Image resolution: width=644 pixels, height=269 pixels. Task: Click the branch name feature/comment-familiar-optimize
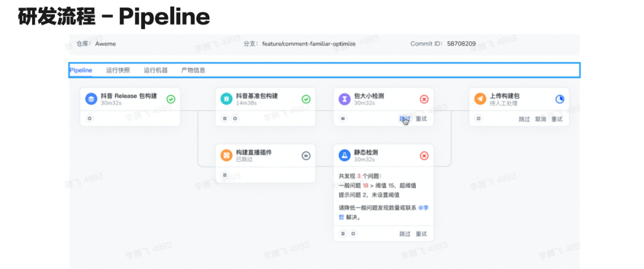pyautogui.click(x=309, y=44)
